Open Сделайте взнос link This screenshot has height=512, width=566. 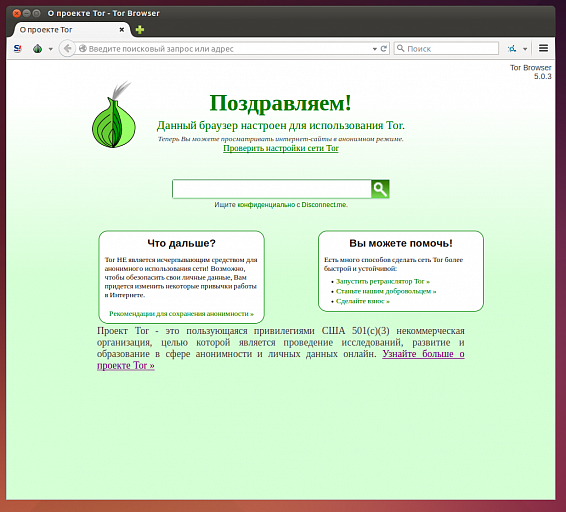(x=363, y=301)
